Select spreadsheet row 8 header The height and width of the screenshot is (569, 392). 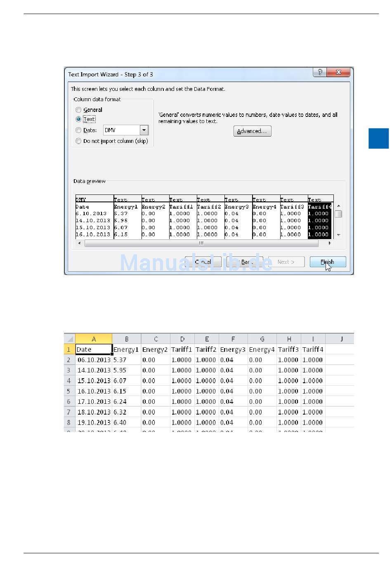pyautogui.click(x=70, y=422)
